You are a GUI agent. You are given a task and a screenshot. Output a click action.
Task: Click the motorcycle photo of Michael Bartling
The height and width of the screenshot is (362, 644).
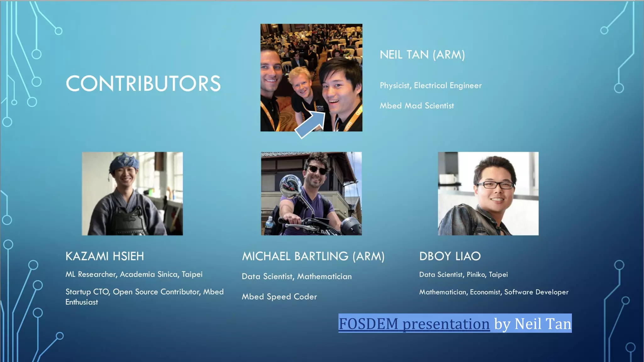pyautogui.click(x=311, y=194)
